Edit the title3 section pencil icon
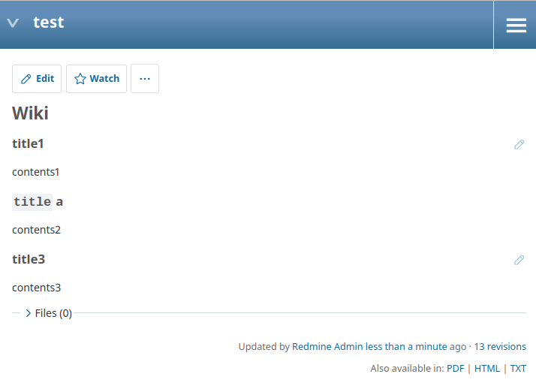Image resolution: width=536 pixels, height=392 pixels. (519, 260)
